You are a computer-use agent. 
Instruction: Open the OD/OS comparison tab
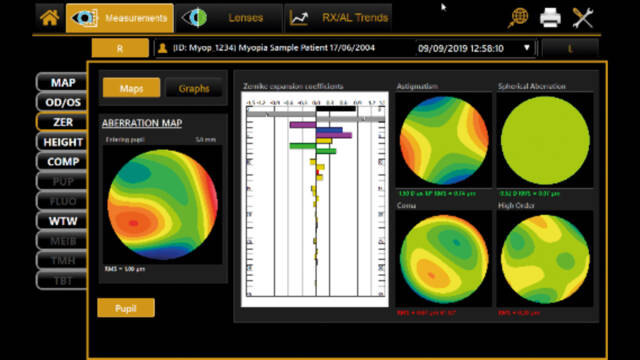click(62, 102)
